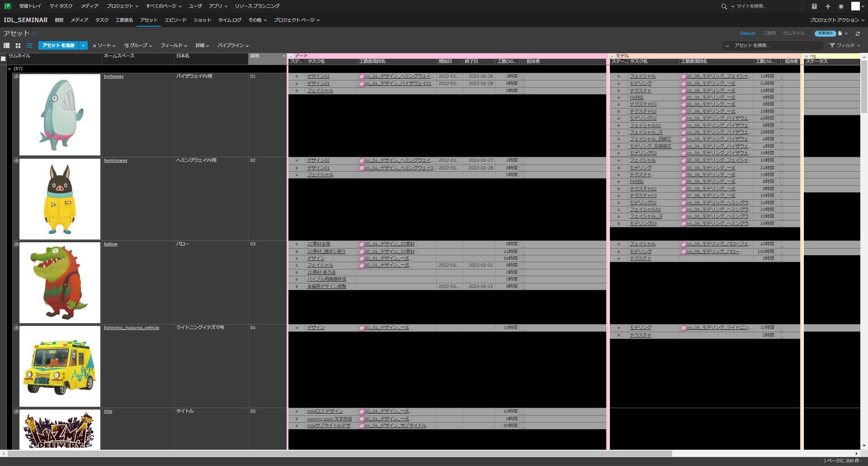Open the パイプライン dropdown
868x466 pixels.
pos(233,46)
